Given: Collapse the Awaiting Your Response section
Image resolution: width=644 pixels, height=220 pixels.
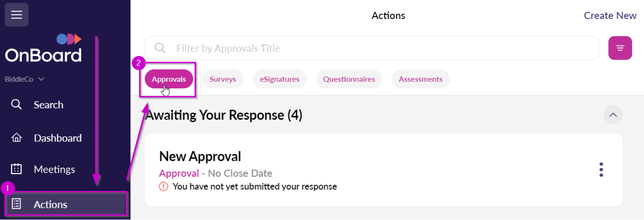Looking at the screenshot, I should coord(613,115).
